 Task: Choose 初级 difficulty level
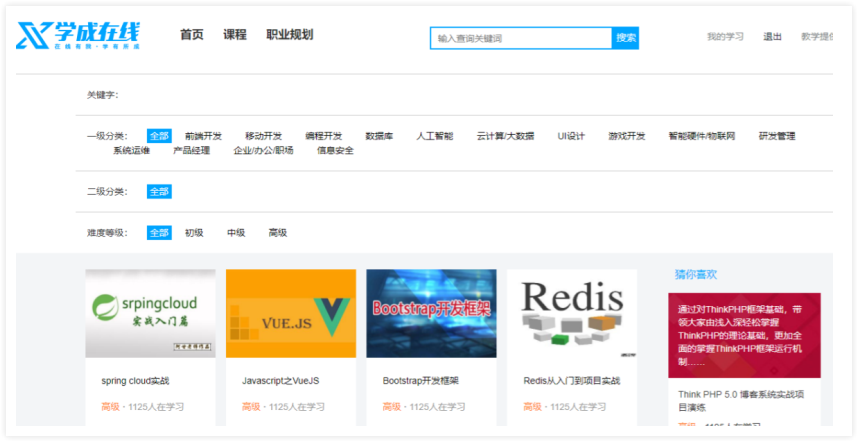(194, 232)
